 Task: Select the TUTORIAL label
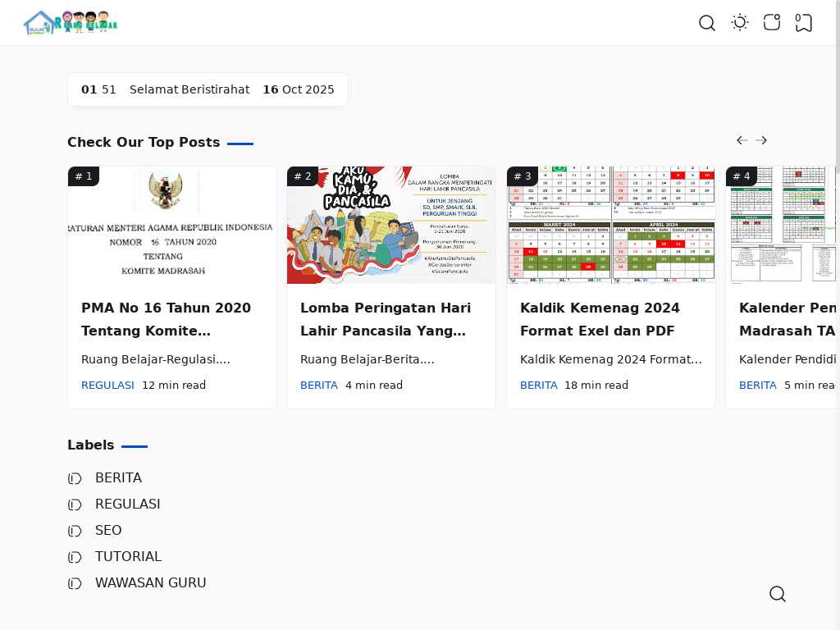coord(128,556)
